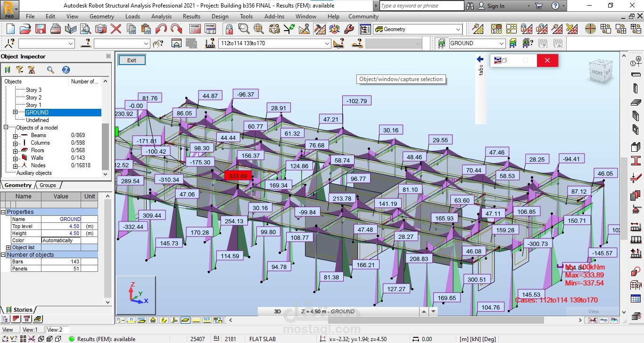Switch to the Groups tab
This screenshot has height=343, width=644.
pyautogui.click(x=48, y=185)
